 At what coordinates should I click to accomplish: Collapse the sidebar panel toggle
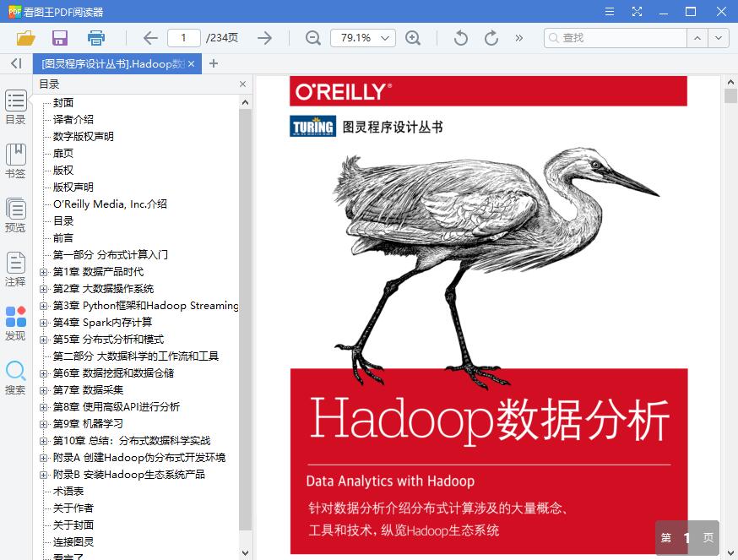(16, 63)
